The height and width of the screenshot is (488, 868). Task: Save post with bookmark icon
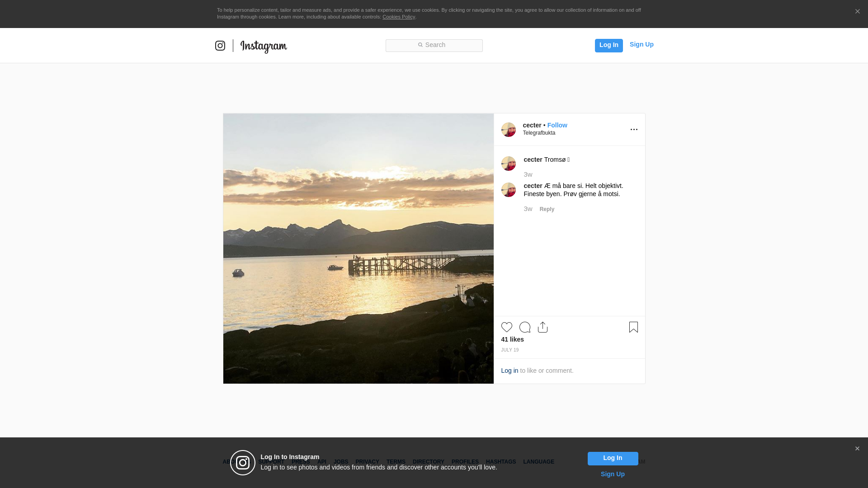pyautogui.click(x=633, y=327)
